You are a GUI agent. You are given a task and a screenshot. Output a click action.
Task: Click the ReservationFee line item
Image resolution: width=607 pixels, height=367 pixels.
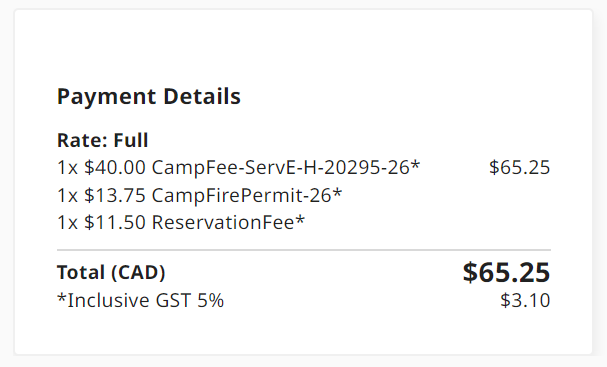coord(181,223)
